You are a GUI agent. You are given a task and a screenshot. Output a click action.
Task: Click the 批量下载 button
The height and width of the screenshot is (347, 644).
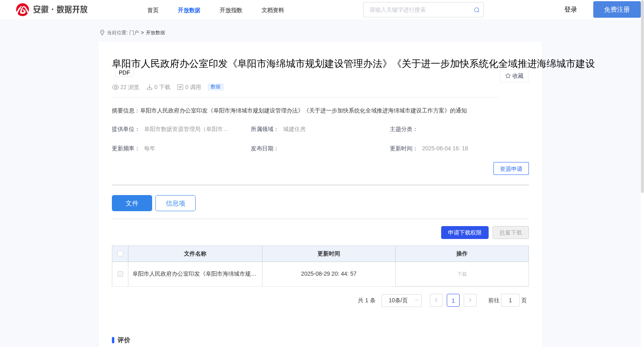[511, 233]
